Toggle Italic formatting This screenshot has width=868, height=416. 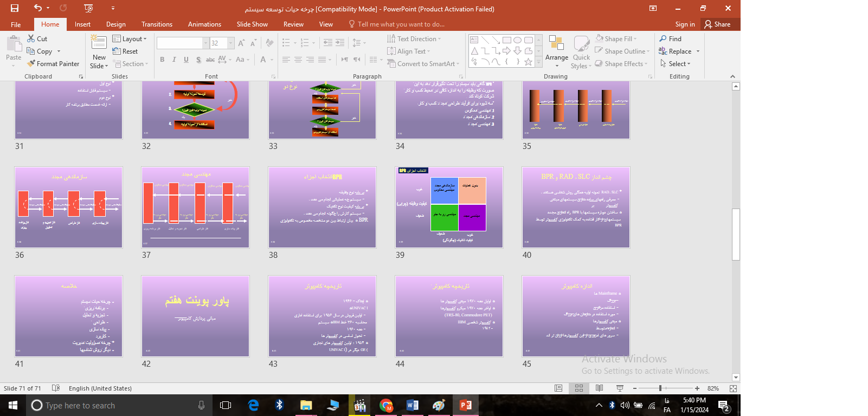(174, 60)
